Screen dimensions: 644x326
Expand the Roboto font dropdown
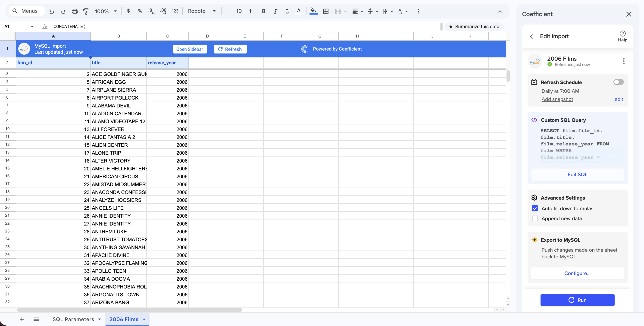tap(201, 11)
